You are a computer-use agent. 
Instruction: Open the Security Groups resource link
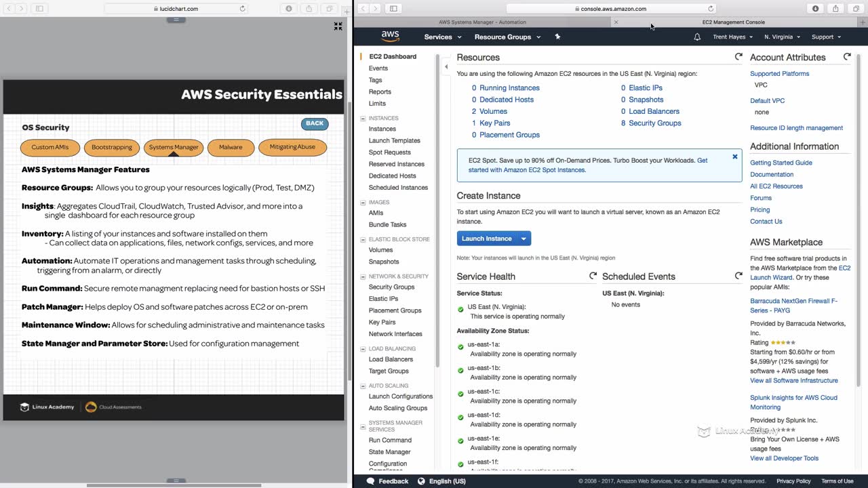point(654,123)
